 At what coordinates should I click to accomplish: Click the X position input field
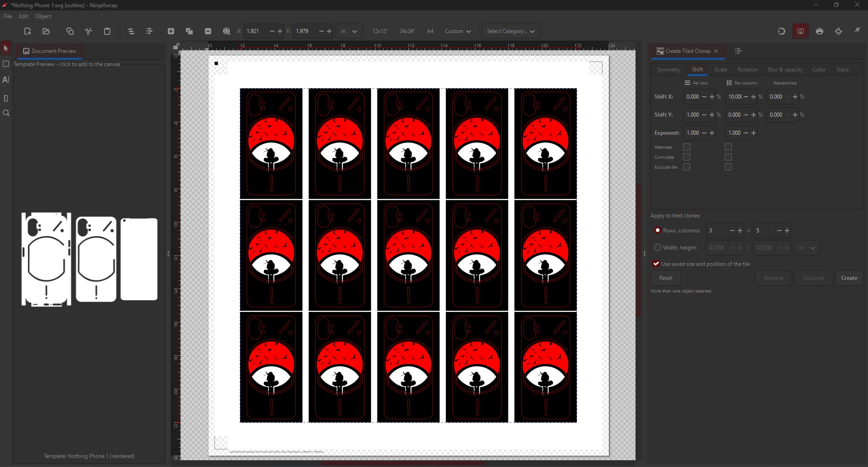point(256,31)
